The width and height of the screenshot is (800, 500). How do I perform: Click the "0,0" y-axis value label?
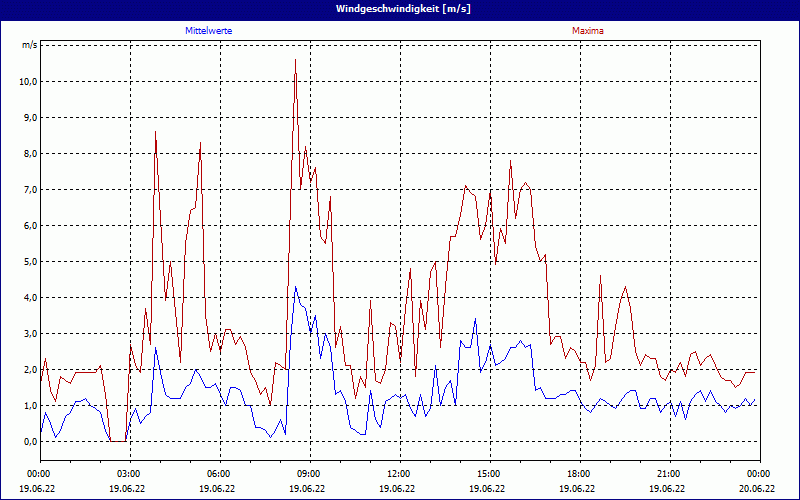(29, 442)
